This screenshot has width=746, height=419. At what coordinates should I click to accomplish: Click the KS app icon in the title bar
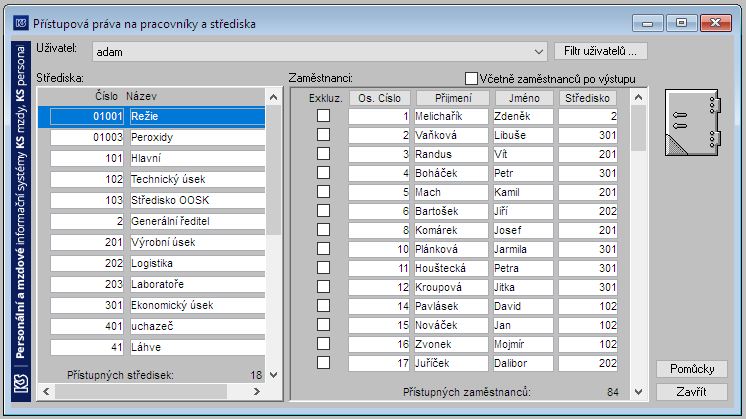20,23
